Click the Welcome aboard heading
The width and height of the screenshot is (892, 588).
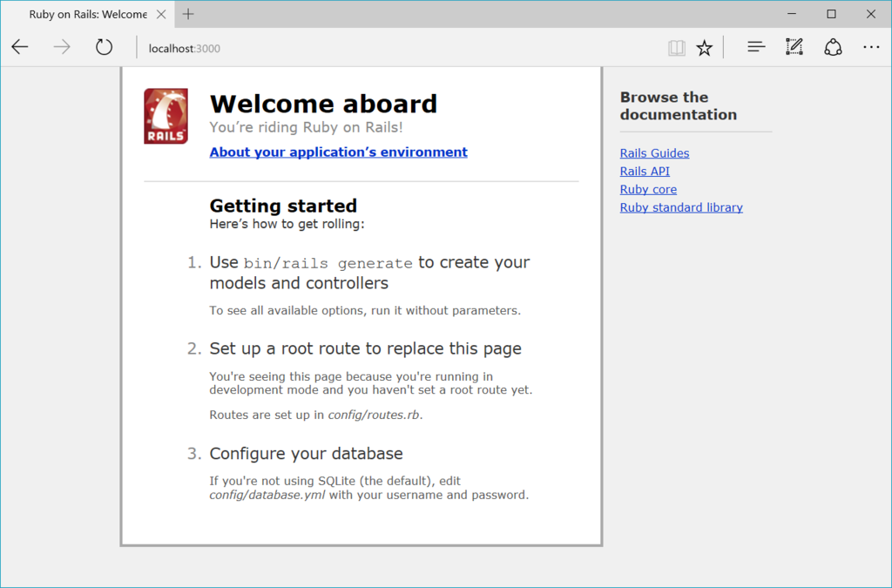tap(323, 104)
